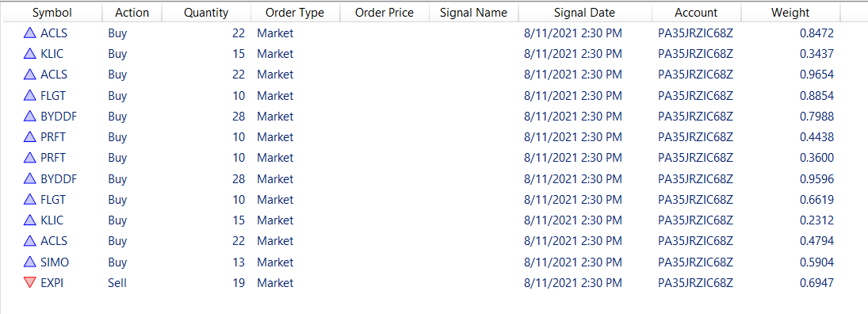The height and width of the screenshot is (314, 868).
Task: Click the red sell triangle beside EXPI
Action: (30, 283)
